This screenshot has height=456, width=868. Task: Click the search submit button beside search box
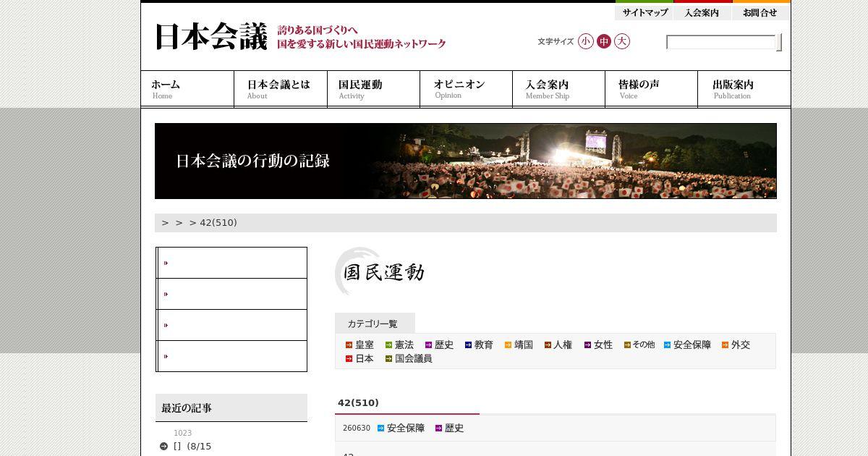(x=779, y=42)
